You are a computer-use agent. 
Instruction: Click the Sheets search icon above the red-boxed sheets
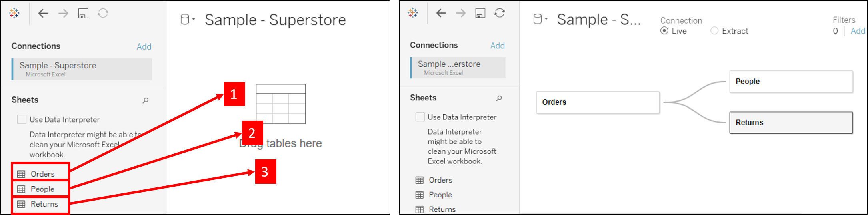click(146, 100)
